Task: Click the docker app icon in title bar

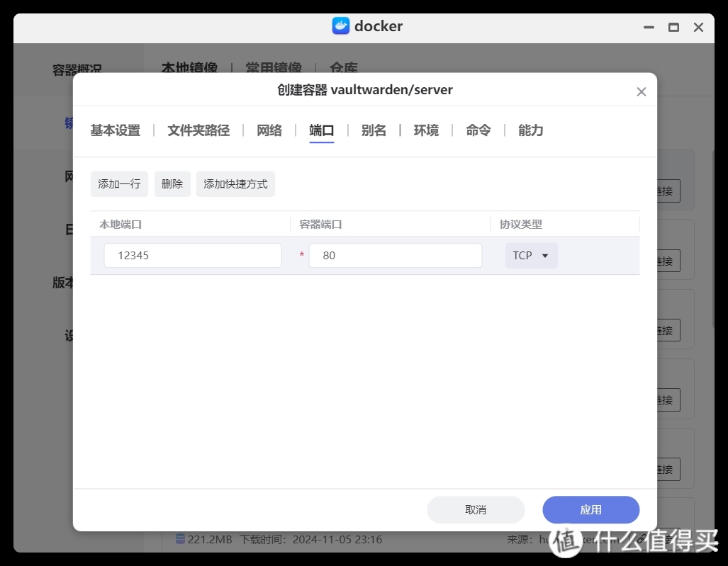Action: 341,26
